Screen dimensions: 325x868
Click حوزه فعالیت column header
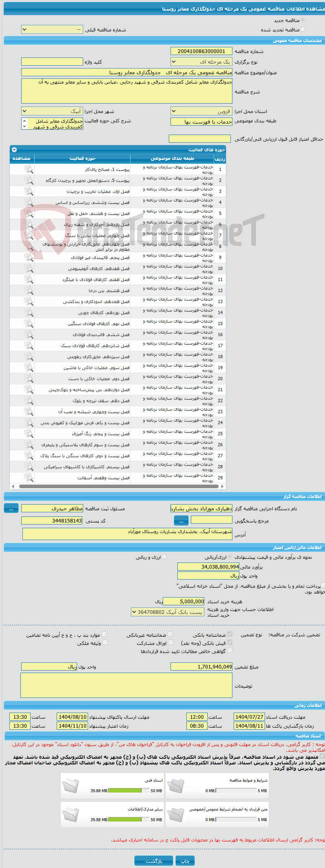pos(82,158)
